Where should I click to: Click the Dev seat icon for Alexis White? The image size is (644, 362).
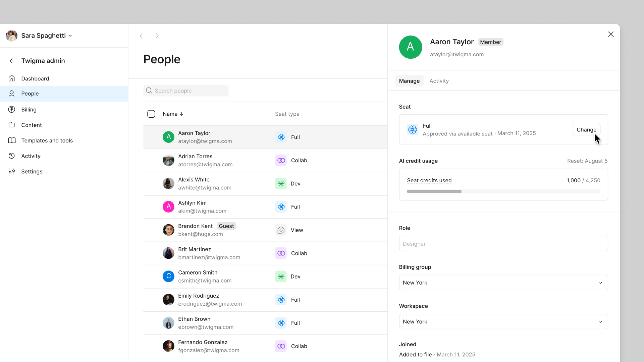[281, 183]
